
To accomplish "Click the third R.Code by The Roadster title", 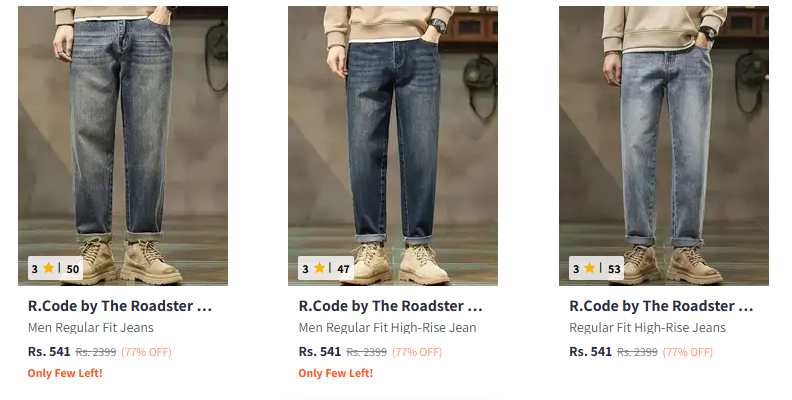I will (x=661, y=306).
